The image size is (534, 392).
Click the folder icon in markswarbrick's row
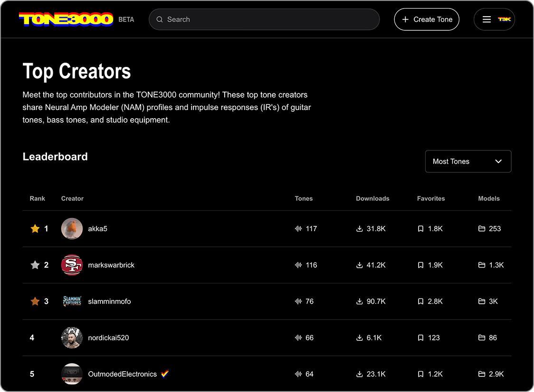[482, 265]
